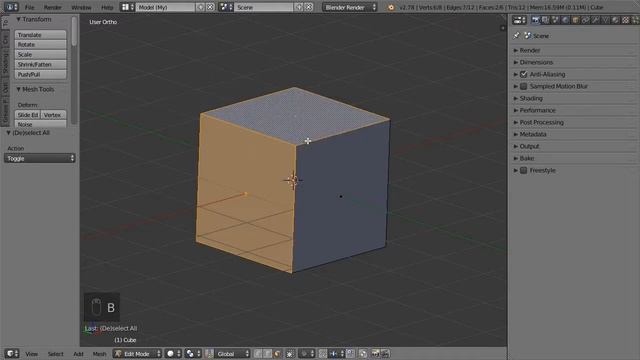640x360 pixels.
Task: Click the Translate button
Action: pos(40,35)
